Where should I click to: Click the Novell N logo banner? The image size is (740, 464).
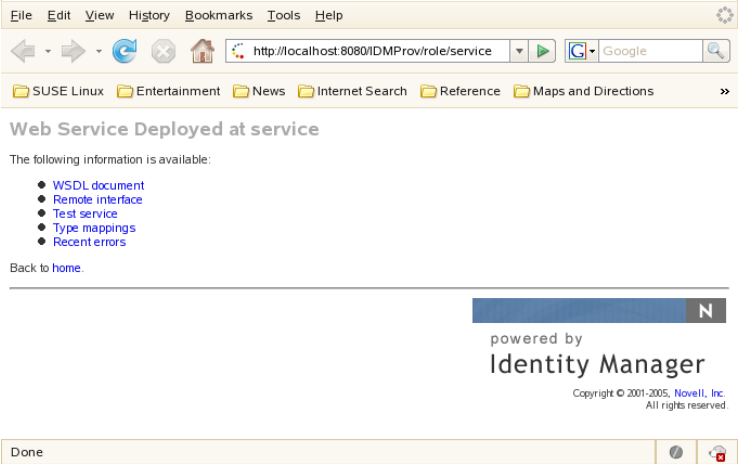click(x=599, y=311)
